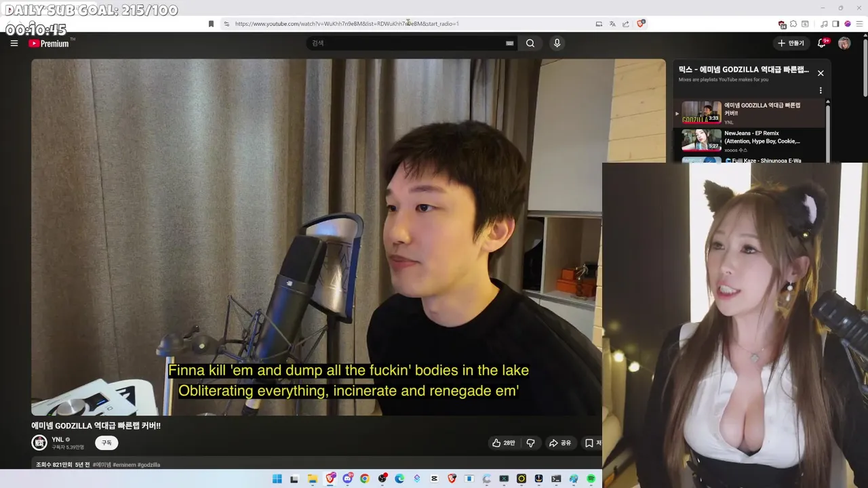
Task: Open Brave Shields lion icon
Action: tap(641, 24)
